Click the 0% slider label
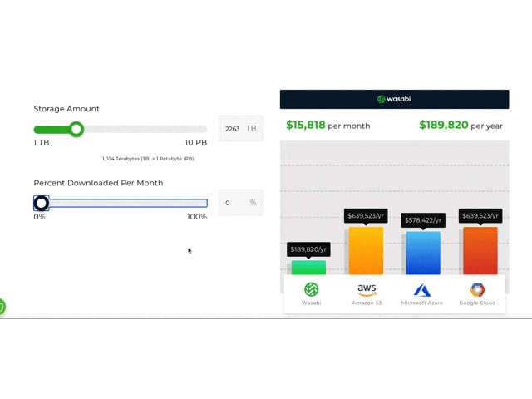 [x=39, y=217]
